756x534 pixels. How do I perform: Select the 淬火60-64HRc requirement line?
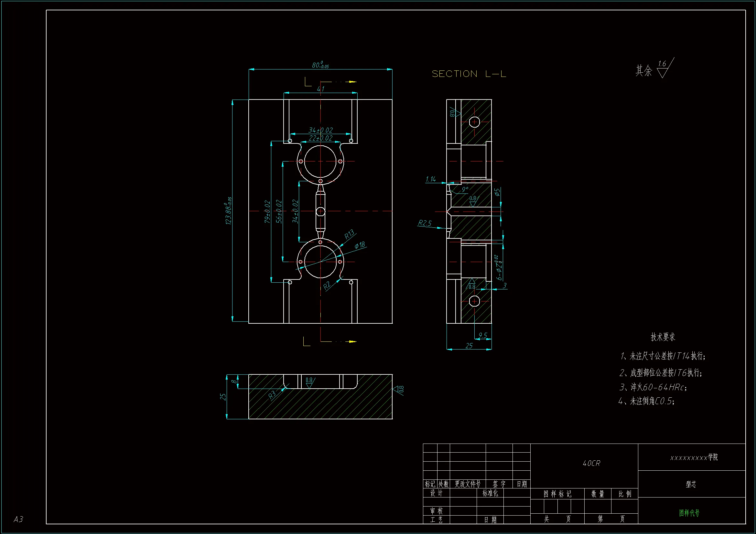[x=653, y=387]
